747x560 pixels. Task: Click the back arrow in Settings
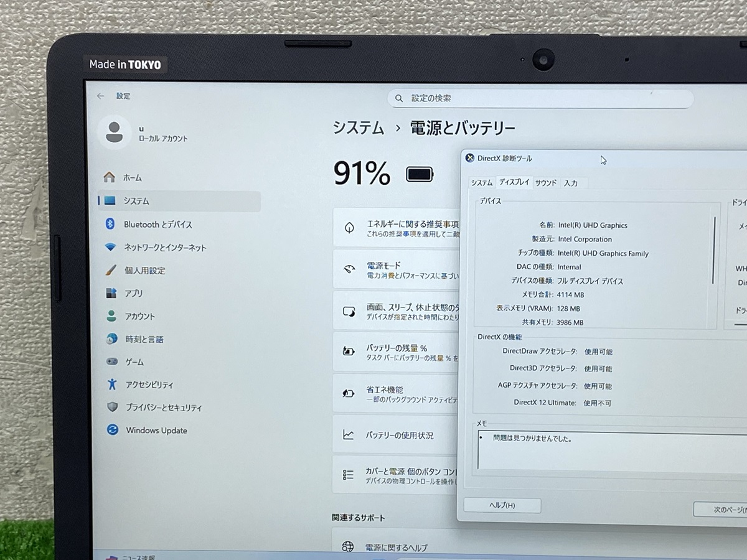pos(100,96)
